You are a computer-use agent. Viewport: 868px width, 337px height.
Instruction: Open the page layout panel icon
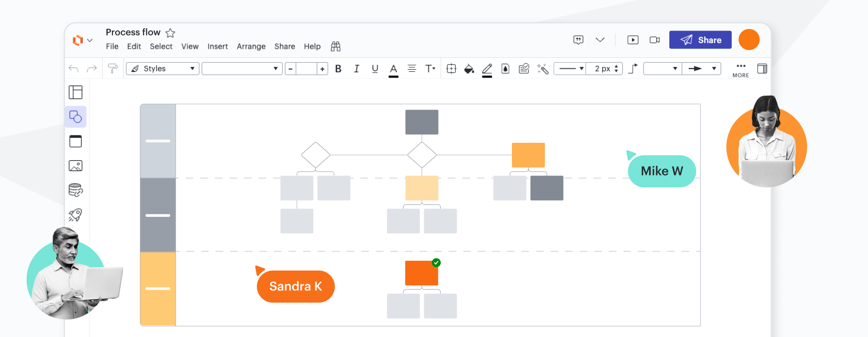[75, 93]
